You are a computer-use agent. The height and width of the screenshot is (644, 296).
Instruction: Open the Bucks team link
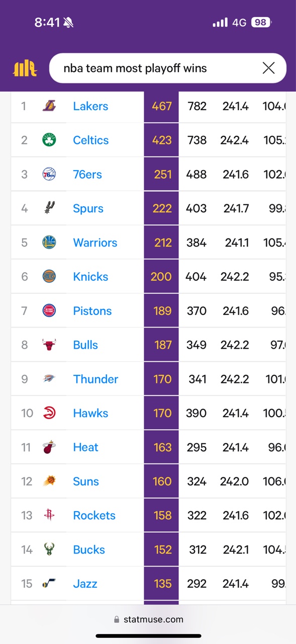click(x=89, y=549)
